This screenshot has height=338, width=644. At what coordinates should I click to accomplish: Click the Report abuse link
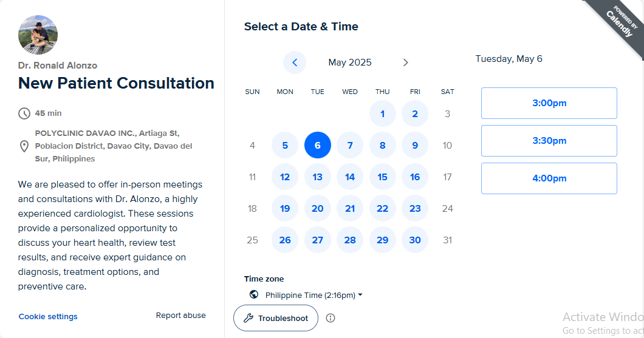tap(180, 316)
